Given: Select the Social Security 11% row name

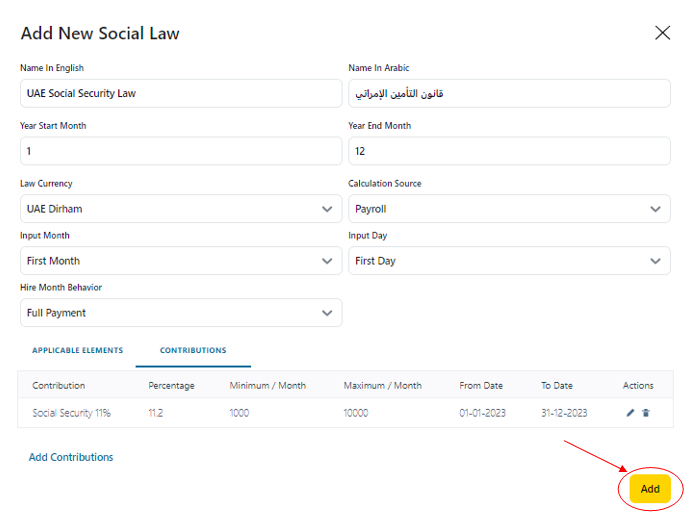Looking at the screenshot, I should pyautogui.click(x=71, y=413).
